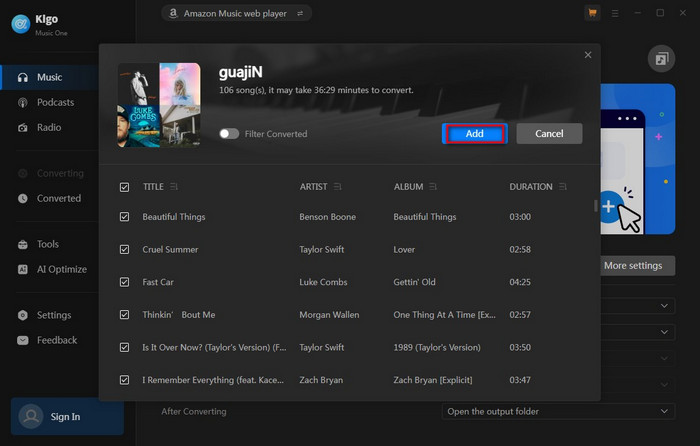The image size is (700, 446).
Task: Uncheck the I Remember Everything checkbox
Action: (x=125, y=380)
